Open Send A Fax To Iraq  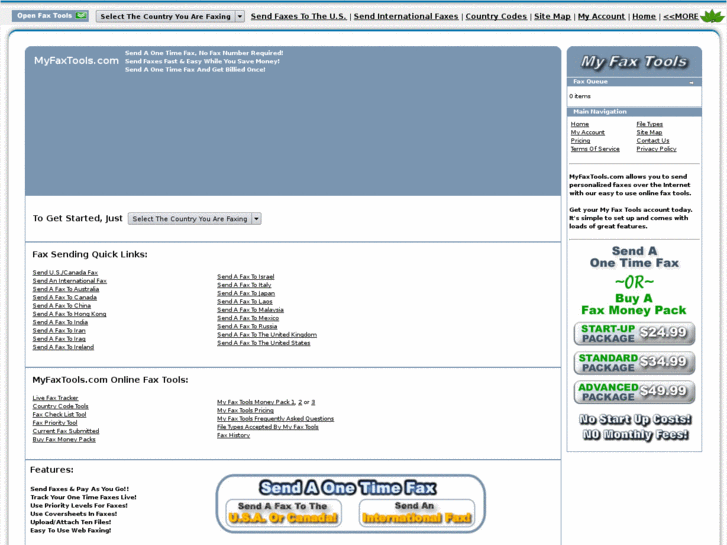pyautogui.click(x=59, y=339)
